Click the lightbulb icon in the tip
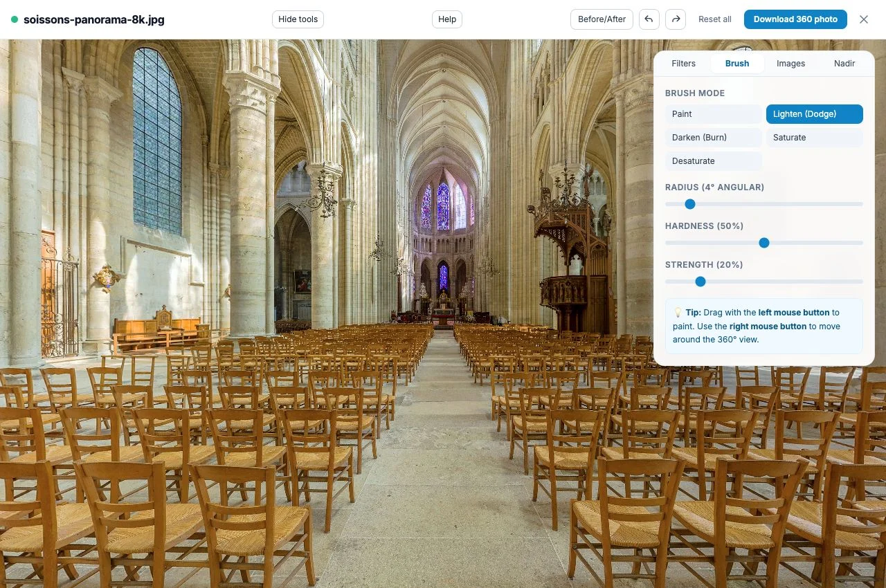Screen dimensions: 886x588 678,313
